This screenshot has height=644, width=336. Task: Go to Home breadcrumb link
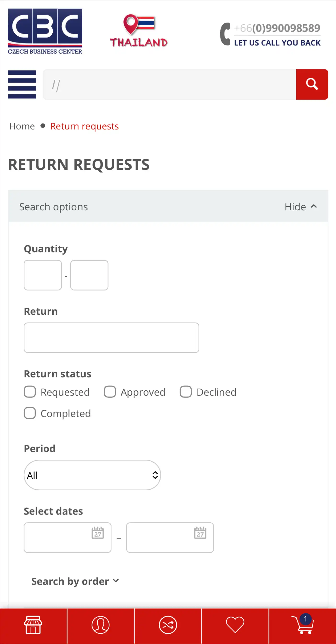[22, 126]
